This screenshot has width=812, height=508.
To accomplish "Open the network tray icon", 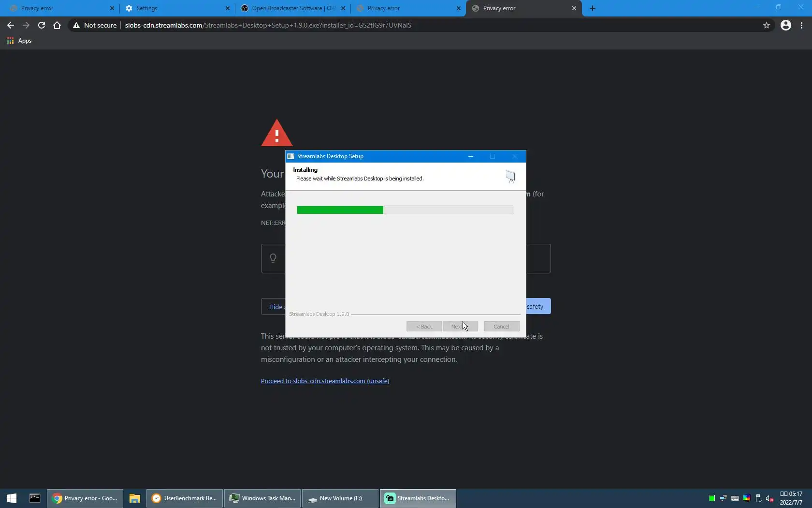I will pyautogui.click(x=724, y=498).
